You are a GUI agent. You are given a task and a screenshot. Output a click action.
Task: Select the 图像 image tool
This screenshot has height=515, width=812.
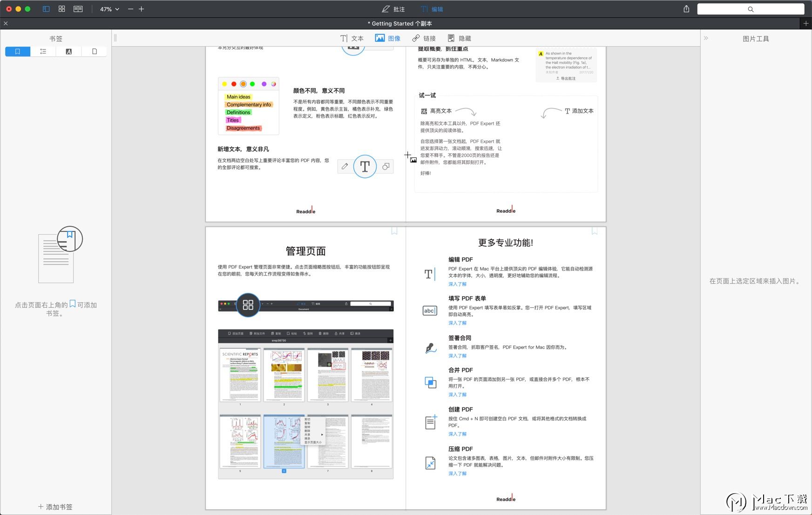click(388, 38)
